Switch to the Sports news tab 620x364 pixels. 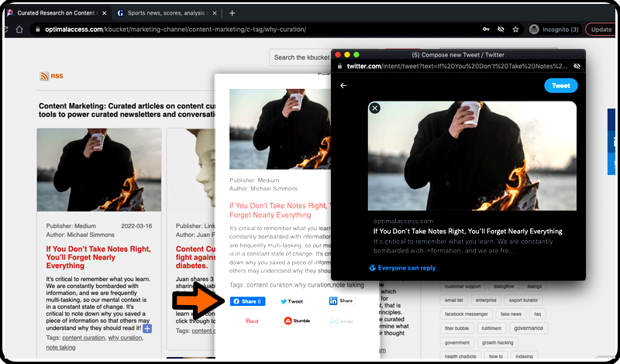point(166,13)
